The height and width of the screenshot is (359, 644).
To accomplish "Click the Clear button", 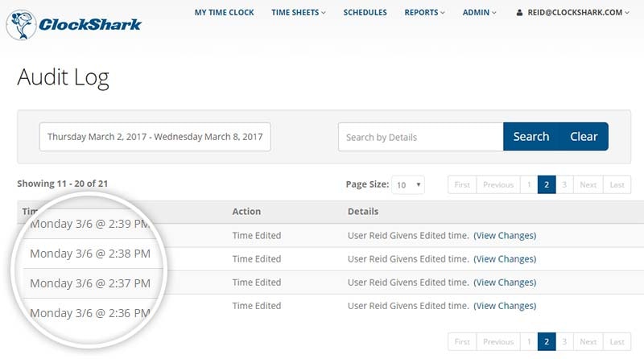I will click(x=584, y=136).
